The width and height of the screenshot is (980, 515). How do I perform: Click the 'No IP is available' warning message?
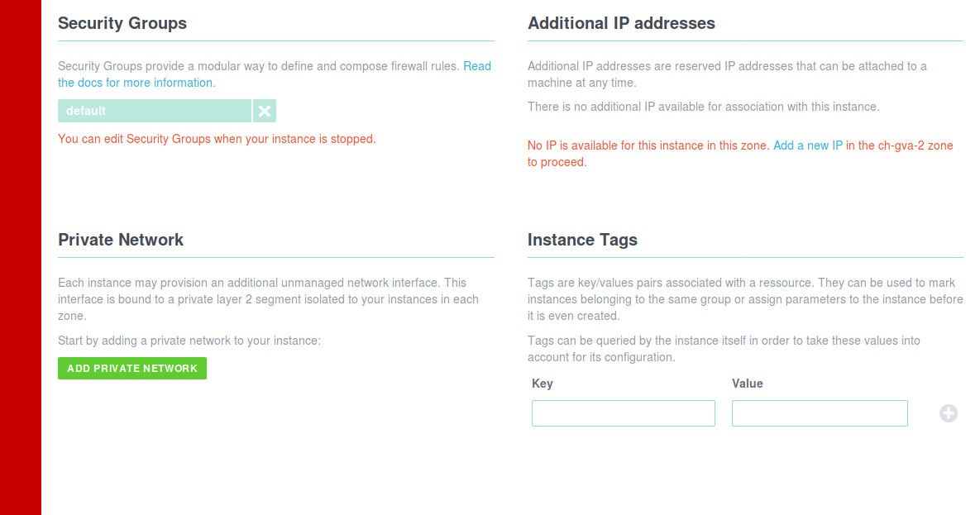click(x=740, y=154)
